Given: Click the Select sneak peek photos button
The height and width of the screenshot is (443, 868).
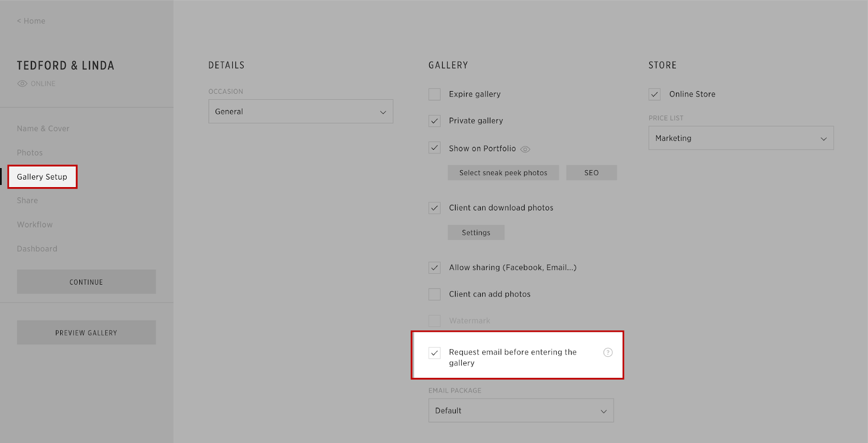Looking at the screenshot, I should [x=503, y=173].
